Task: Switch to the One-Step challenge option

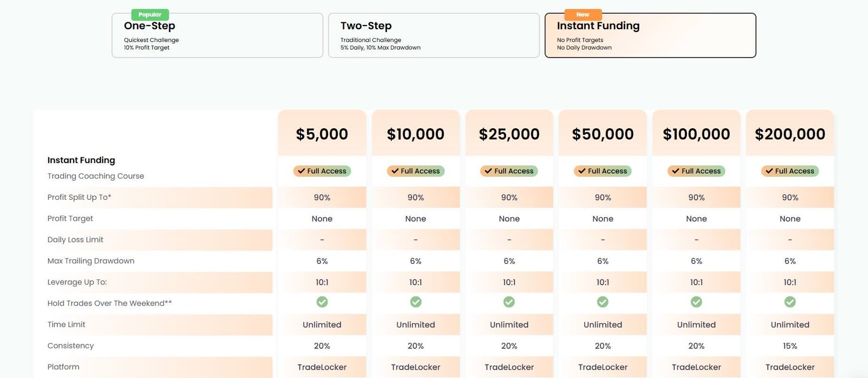Action: point(216,35)
